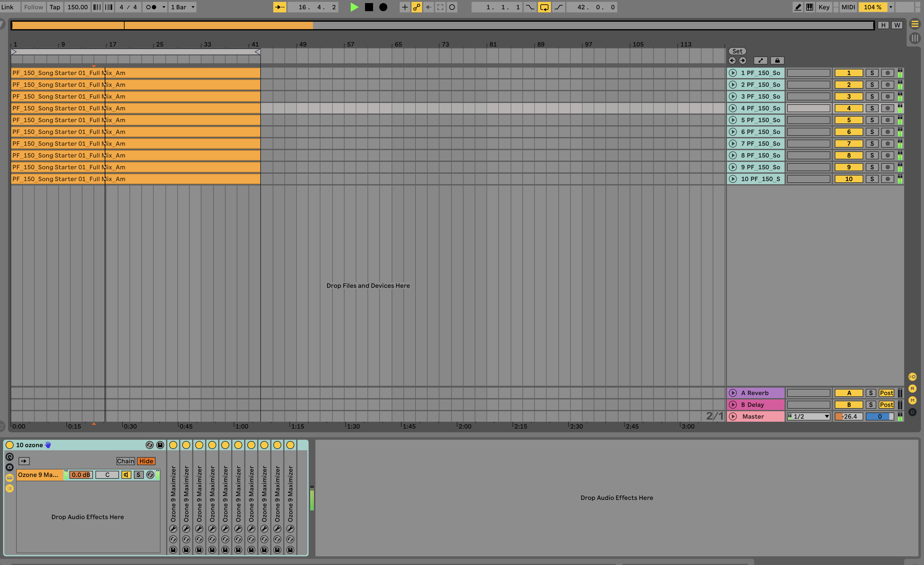The height and width of the screenshot is (565, 924).
Task: Unfold track 4 PF_150_So
Action: tap(733, 108)
